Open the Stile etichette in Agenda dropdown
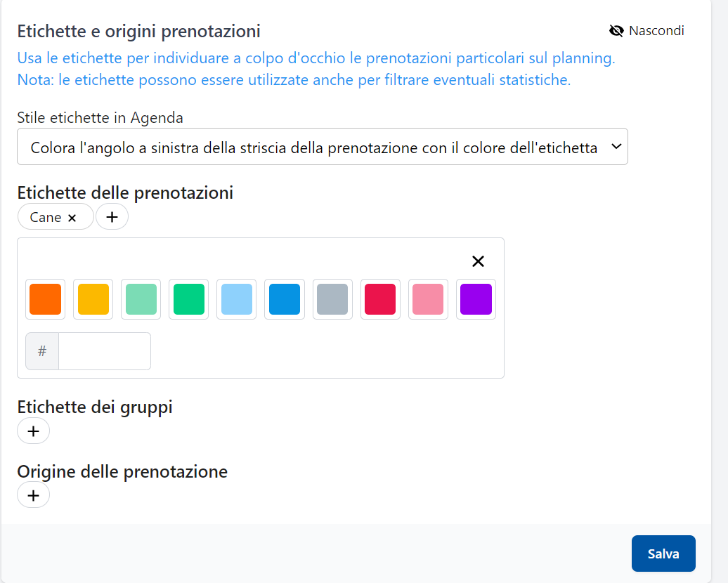Image resolution: width=728 pixels, height=583 pixels. tap(322, 147)
